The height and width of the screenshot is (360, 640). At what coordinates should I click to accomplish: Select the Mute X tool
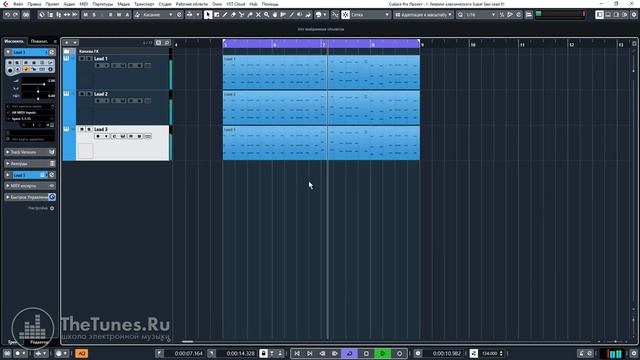[258, 15]
